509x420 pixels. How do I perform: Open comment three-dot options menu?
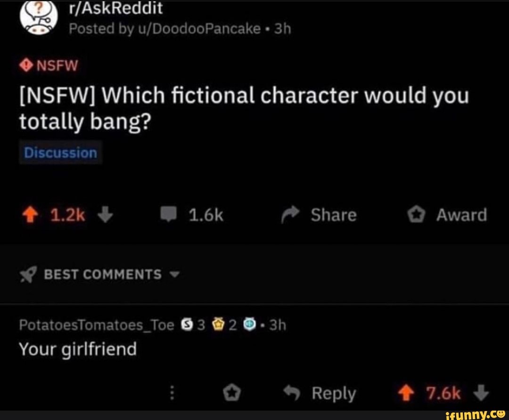tap(172, 393)
